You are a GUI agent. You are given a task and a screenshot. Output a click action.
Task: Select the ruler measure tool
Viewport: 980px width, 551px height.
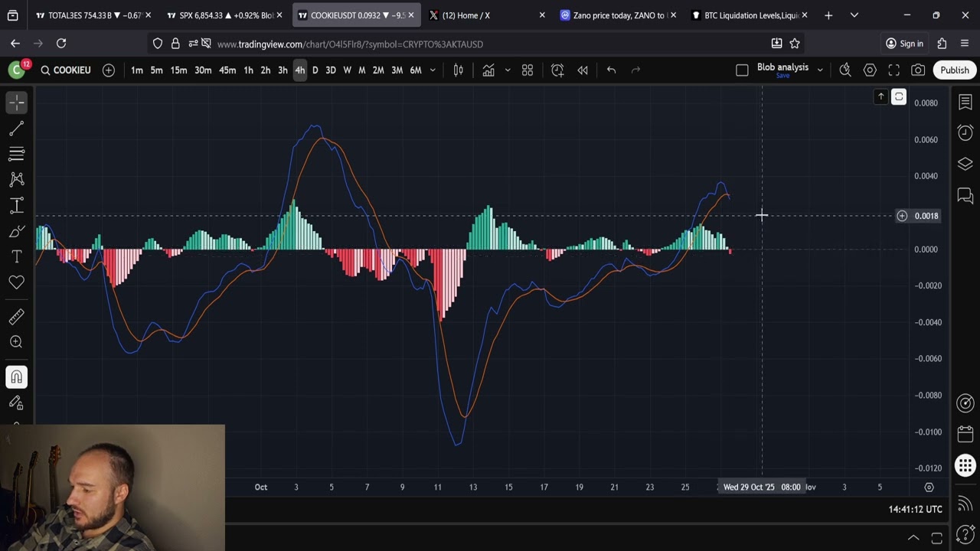pos(17,316)
